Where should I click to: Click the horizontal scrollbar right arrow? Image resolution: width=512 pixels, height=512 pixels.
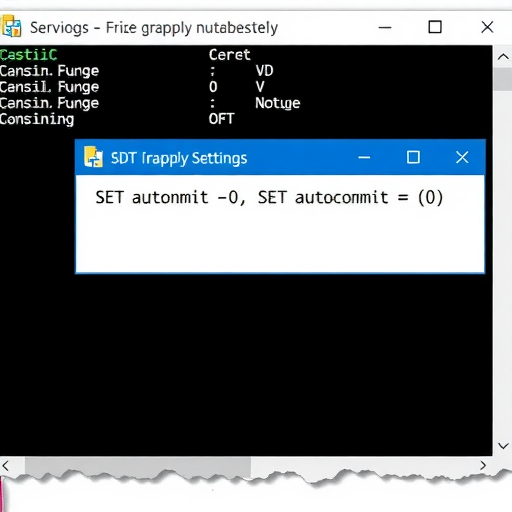pos(483,465)
